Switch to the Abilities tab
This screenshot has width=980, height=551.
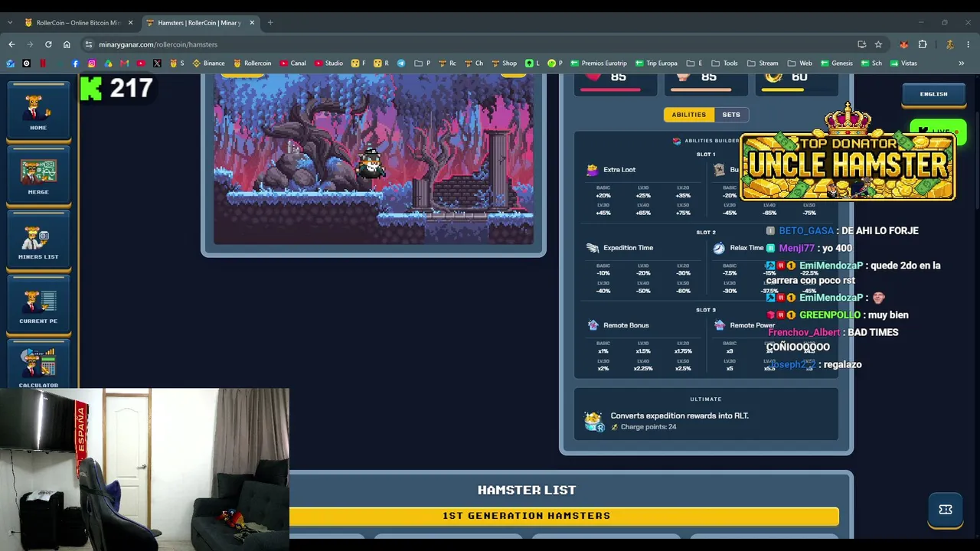[689, 115]
